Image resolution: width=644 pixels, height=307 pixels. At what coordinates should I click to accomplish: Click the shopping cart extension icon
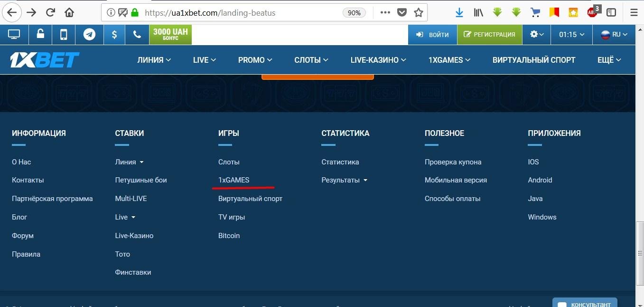[x=535, y=13]
